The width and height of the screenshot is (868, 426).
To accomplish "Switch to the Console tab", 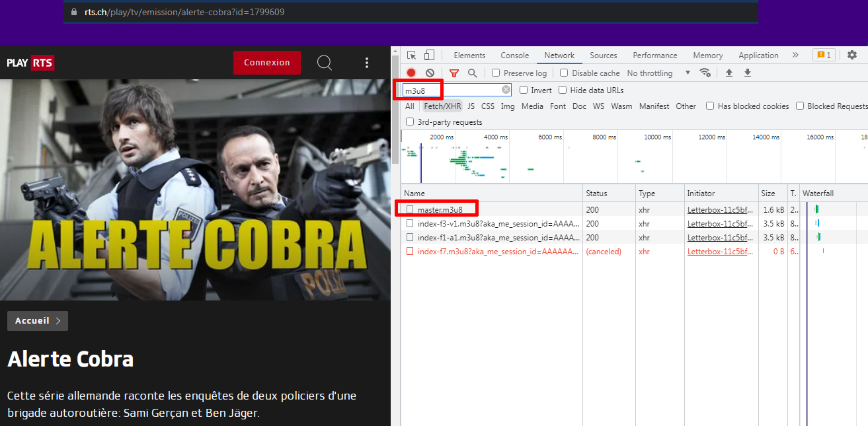I will [x=514, y=55].
